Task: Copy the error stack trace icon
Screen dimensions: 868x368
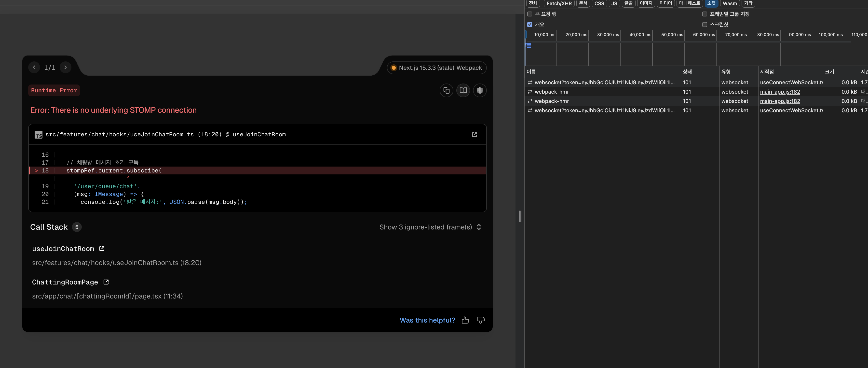Action: 447,90
